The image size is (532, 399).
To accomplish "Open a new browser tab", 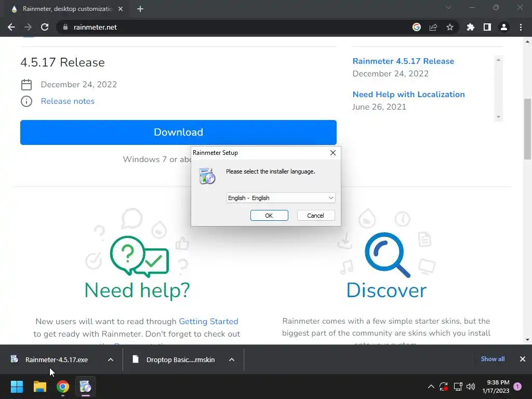I will (140, 9).
